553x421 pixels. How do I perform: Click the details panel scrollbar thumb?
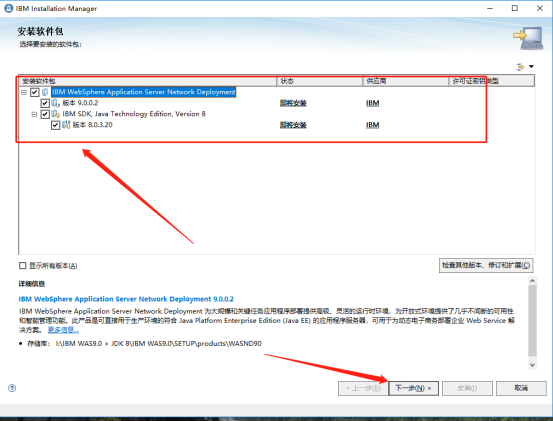(533, 321)
